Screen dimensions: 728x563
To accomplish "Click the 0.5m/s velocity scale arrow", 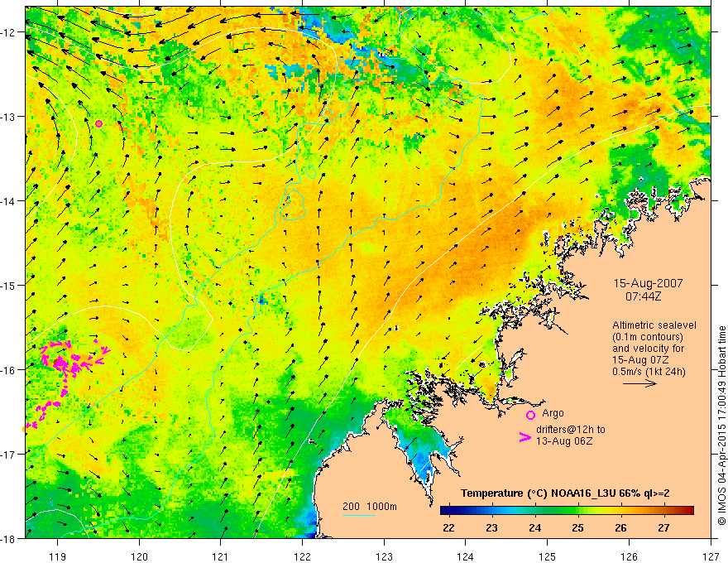I will click(639, 383).
